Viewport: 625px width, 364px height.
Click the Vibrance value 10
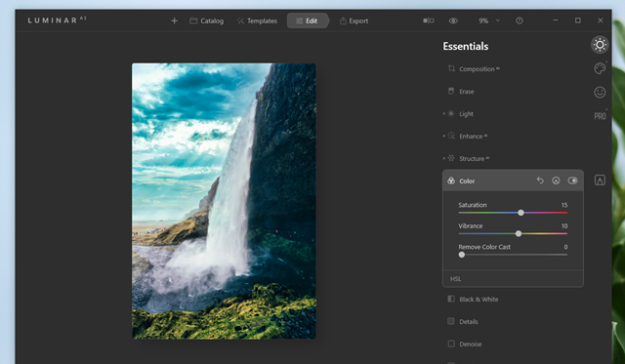(564, 225)
